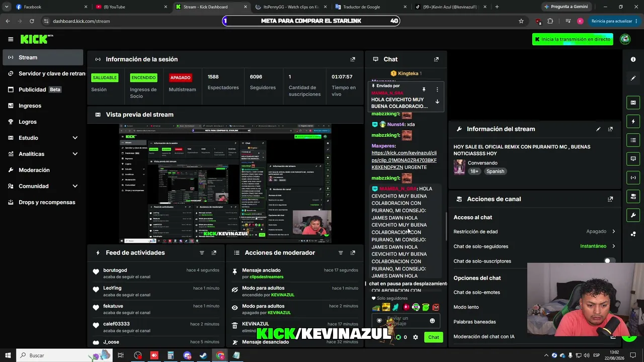This screenshot has height=362, width=644.
Task: Open filter options for Feed de actividades
Action: (202, 253)
